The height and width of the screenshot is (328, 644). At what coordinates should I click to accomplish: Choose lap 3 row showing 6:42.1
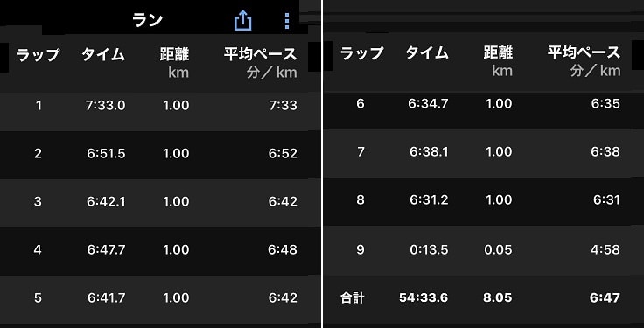coord(160,202)
